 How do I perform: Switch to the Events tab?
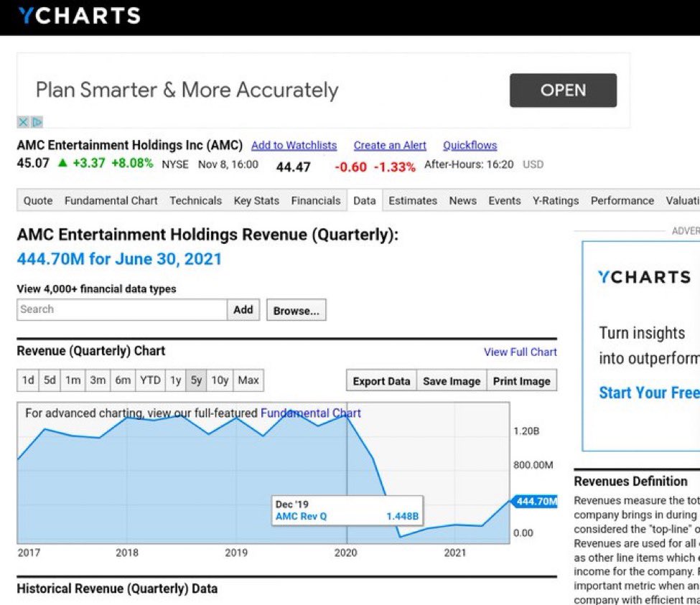[505, 201]
